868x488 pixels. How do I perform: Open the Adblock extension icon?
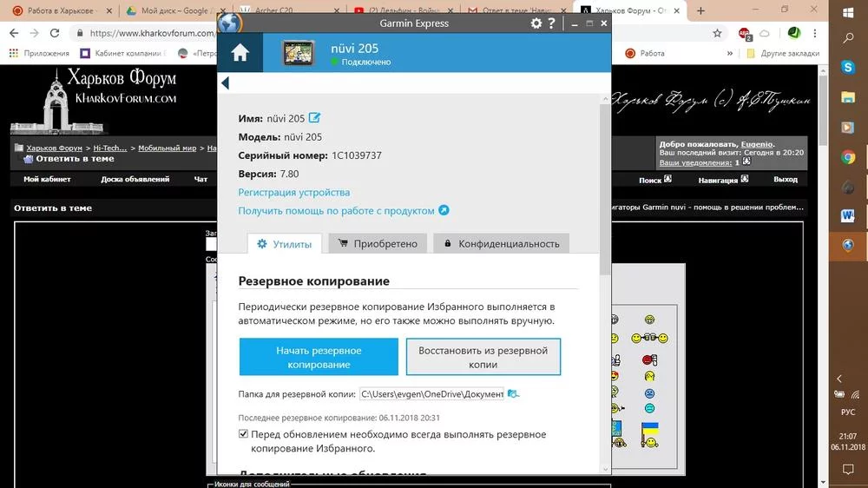pos(745,34)
